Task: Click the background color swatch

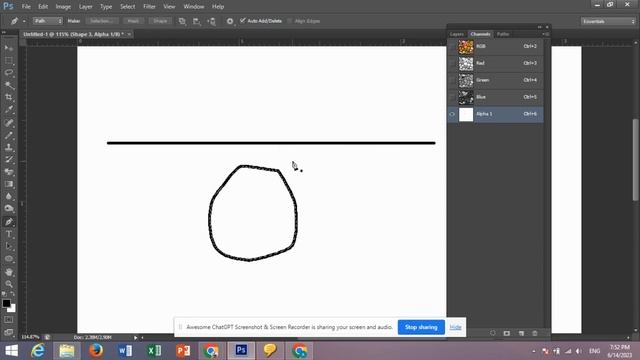Action: [13, 309]
